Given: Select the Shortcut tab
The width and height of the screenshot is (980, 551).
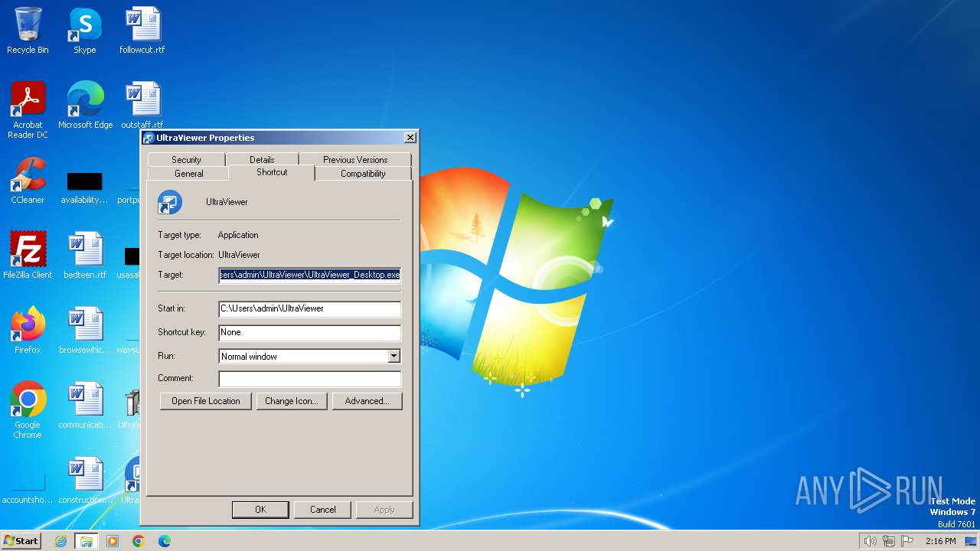Looking at the screenshot, I should click(272, 172).
